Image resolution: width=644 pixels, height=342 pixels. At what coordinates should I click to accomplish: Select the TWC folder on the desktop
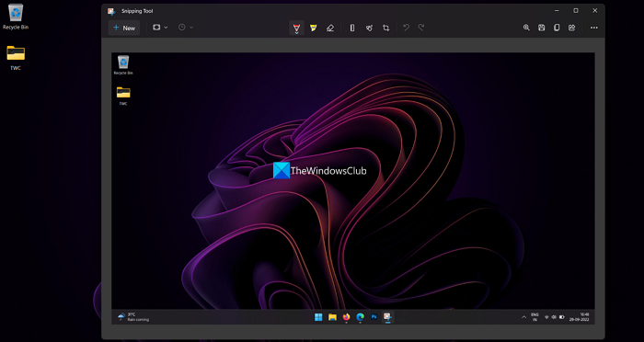pos(16,58)
